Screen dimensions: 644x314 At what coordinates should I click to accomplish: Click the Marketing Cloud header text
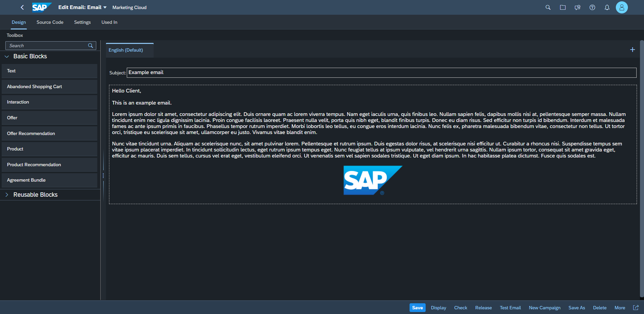(129, 7)
